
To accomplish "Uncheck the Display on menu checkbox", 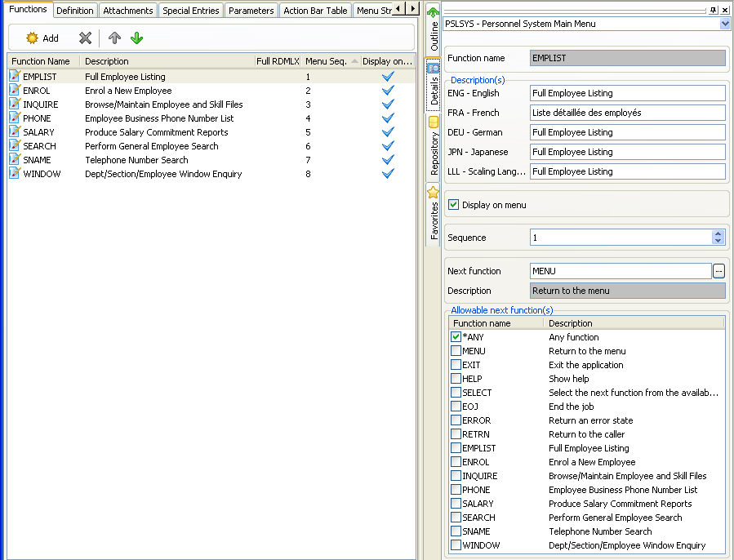I will (x=454, y=205).
